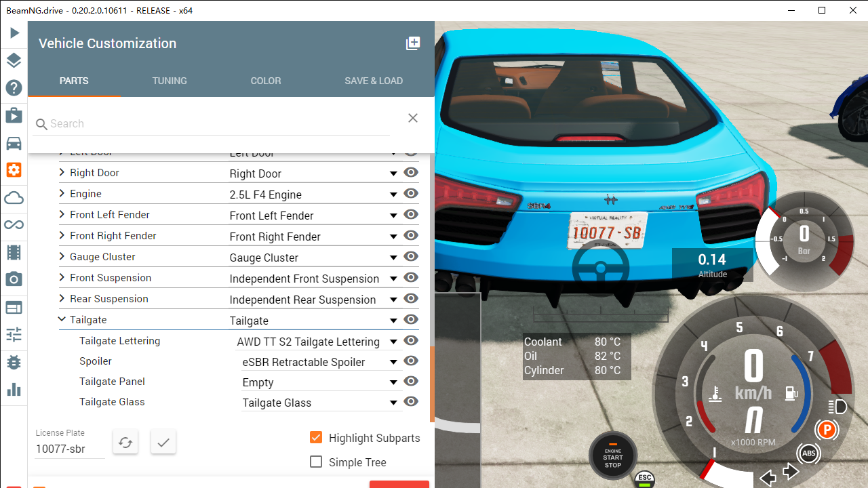
Task: Click the infinity loop icon in sidebar
Action: pos(14,225)
